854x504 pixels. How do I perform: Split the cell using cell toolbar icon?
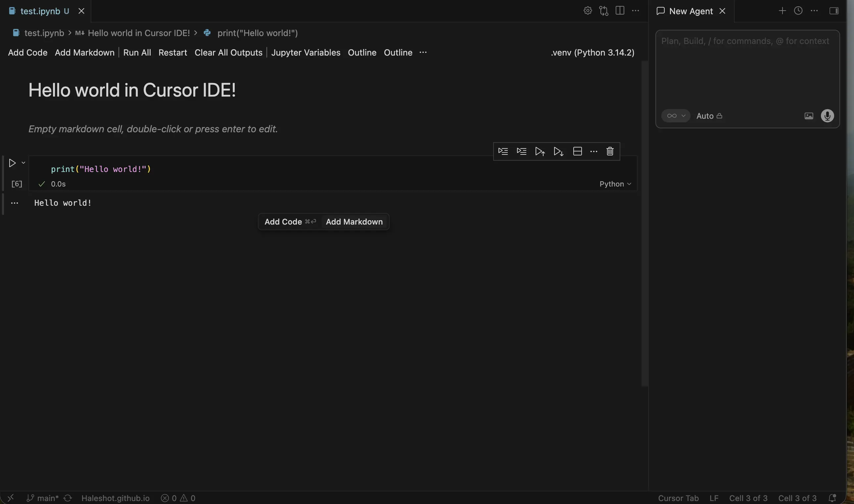[577, 151]
